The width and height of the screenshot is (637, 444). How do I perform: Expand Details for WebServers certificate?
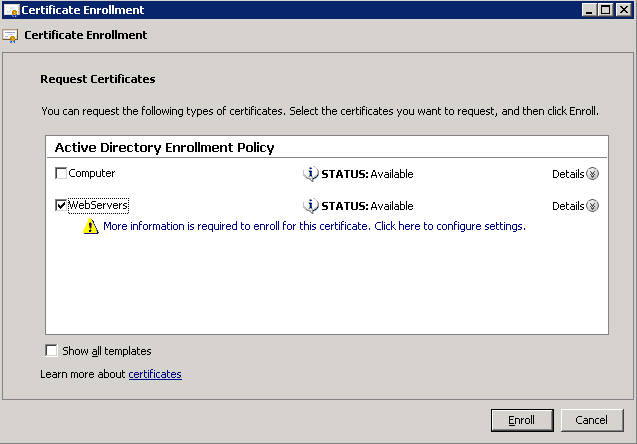[575, 206]
